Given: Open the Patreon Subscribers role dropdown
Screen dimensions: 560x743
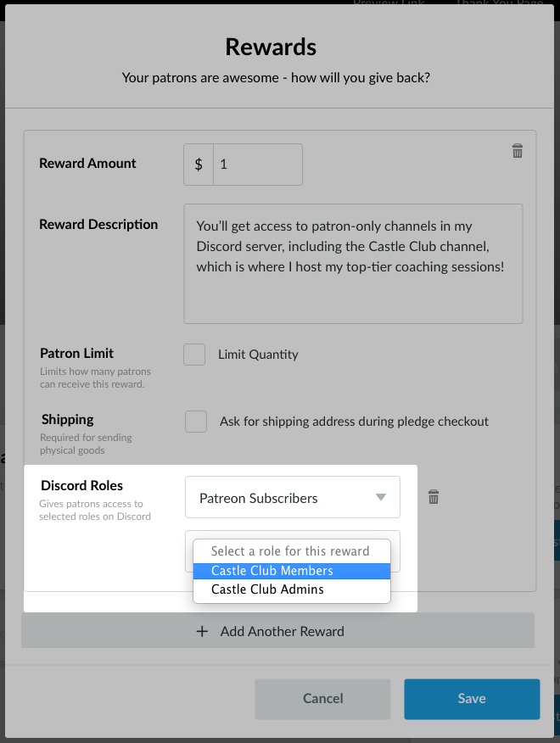Looking at the screenshot, I should point(293,497).
